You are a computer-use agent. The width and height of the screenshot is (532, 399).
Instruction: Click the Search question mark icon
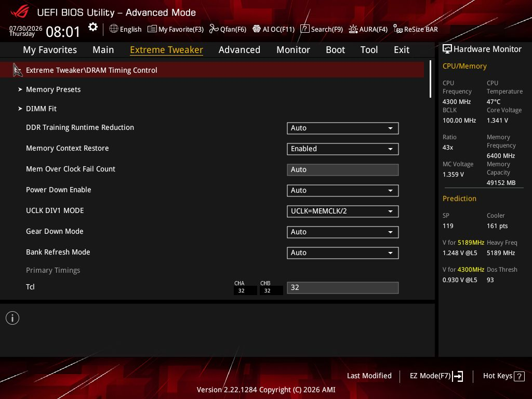(304, 29)
